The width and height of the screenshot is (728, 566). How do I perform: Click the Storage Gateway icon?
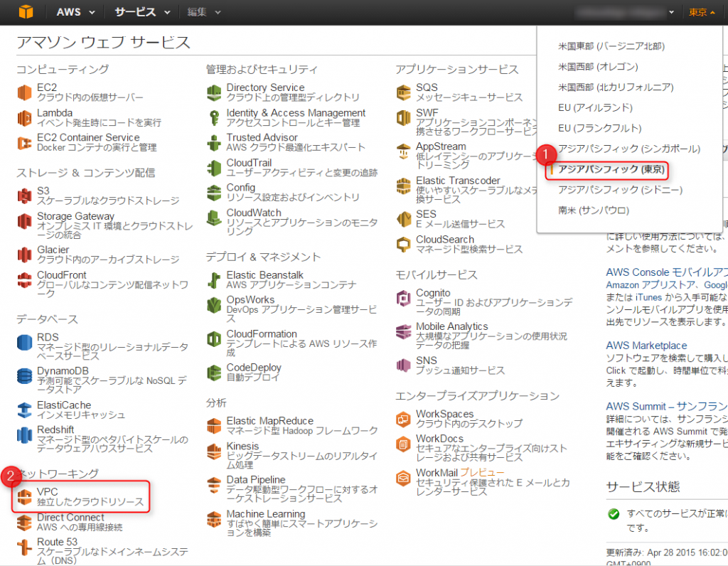tap(24, 221)
